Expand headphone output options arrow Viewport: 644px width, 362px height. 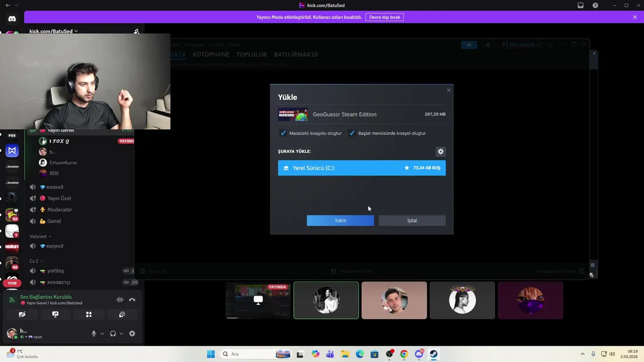click(121, 333)
